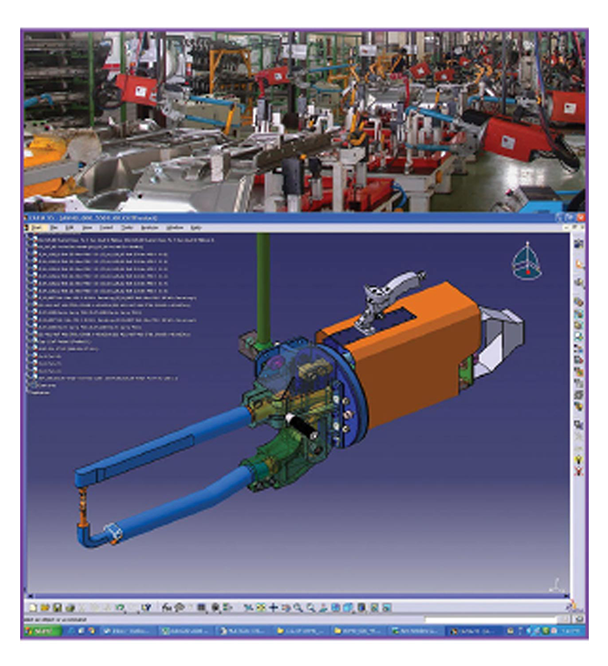Click the Create Multi-View icon
This screenshot has height=666, width=608.
[336, 607]
